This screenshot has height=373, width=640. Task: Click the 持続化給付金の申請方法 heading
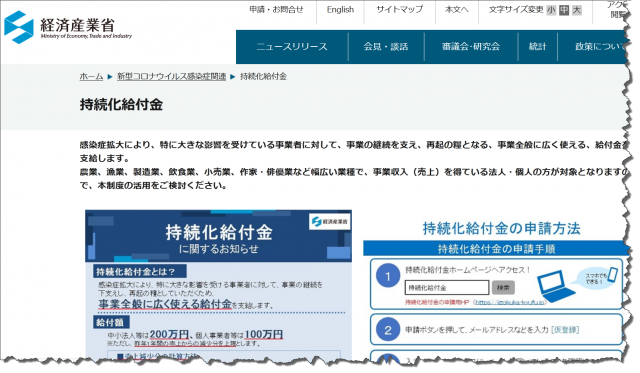[501, 228]
